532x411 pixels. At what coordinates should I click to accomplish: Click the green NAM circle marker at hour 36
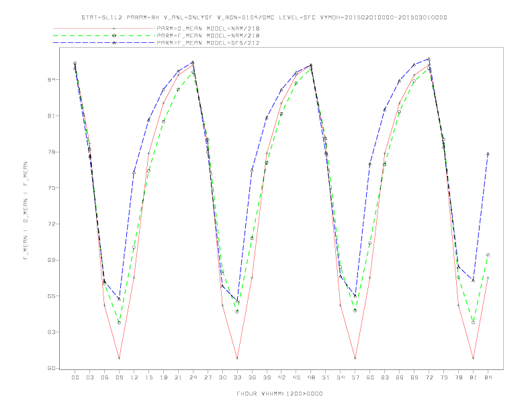(x=252, y=238)
